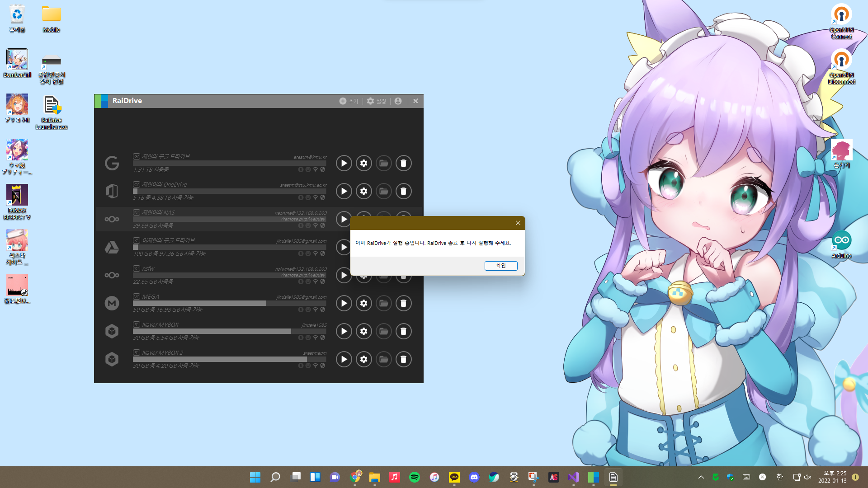This screenshot has height=488, width=868.
Task: Open settings gear for MEGA drive
Action: coord(363,303)
